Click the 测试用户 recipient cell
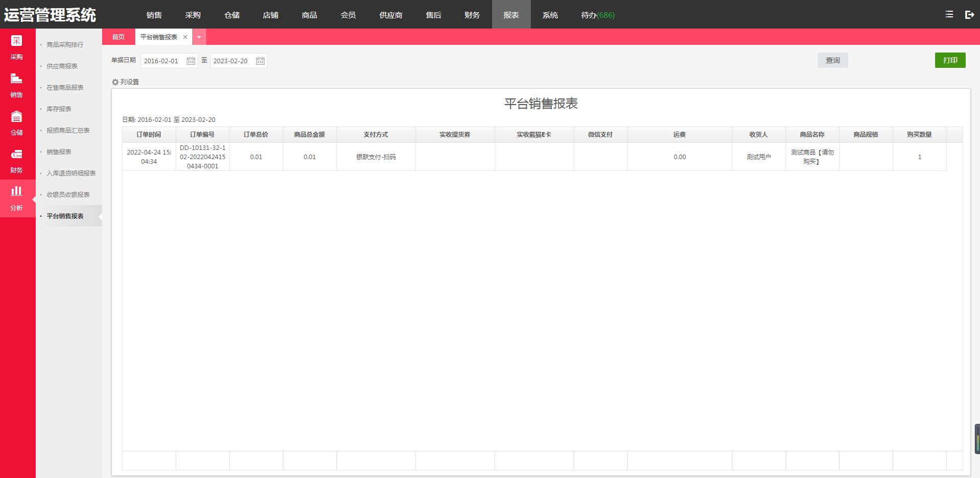Viewport: 980px width, 478px height. pos(759,157)
